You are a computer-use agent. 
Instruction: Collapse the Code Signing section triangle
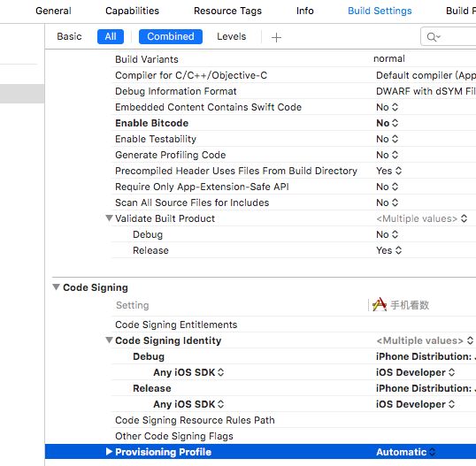pos(56,286)
